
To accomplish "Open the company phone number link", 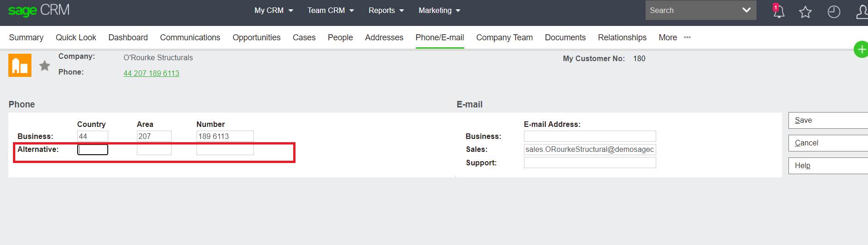I will click(151, 73).
